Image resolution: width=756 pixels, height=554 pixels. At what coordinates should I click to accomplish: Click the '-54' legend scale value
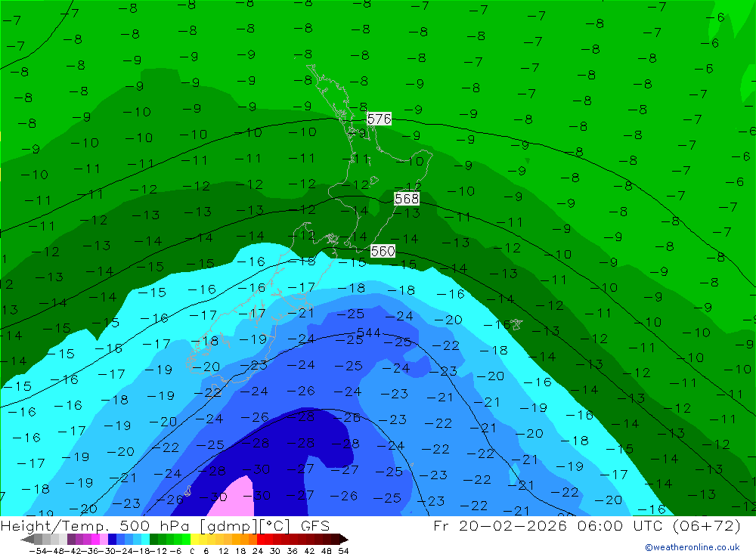[x=38, y=551]
